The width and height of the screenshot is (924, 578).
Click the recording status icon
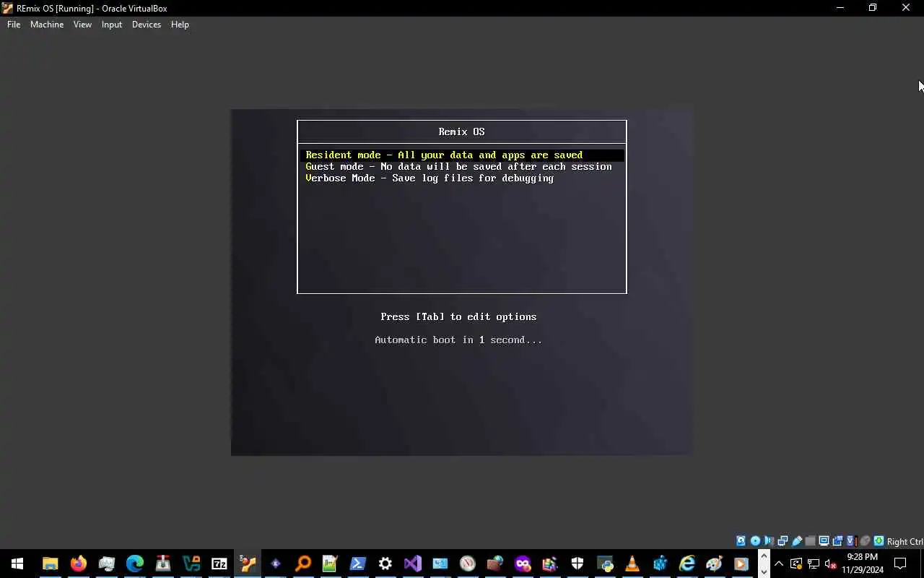[x=837, y=541]
